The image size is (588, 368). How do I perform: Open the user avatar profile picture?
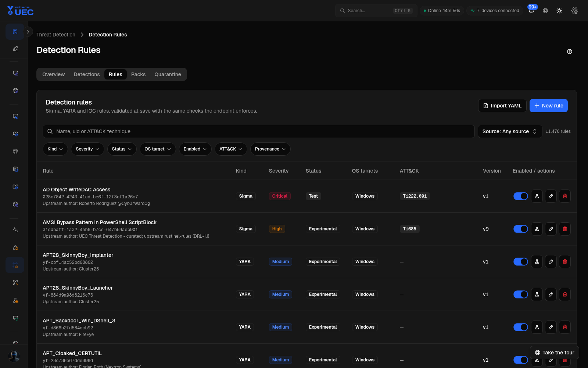[14, 356]
